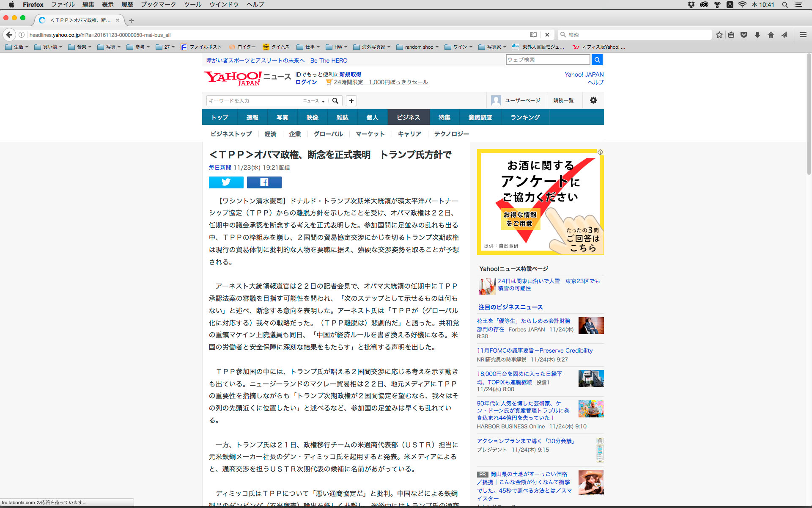Stop page loading with X icon

coord(547,35)
